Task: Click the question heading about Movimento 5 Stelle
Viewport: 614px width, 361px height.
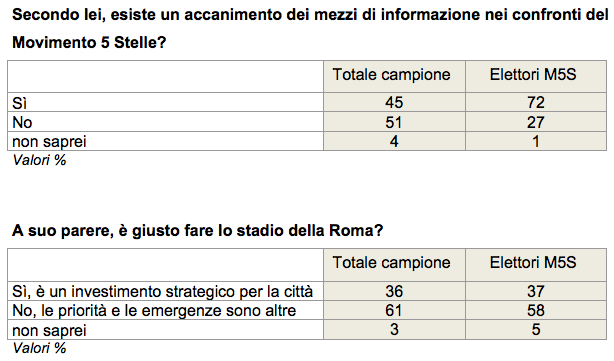Action: coord(310,28)
